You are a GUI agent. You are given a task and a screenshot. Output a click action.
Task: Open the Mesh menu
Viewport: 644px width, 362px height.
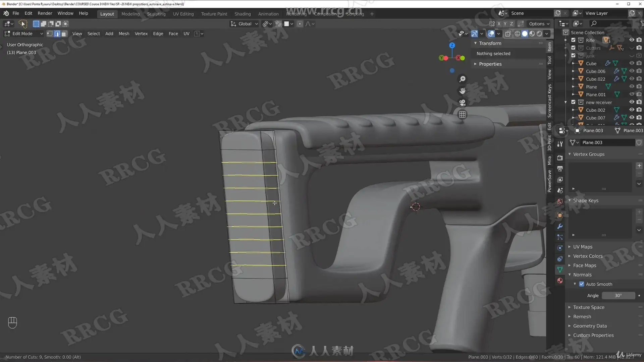[124, 34]
